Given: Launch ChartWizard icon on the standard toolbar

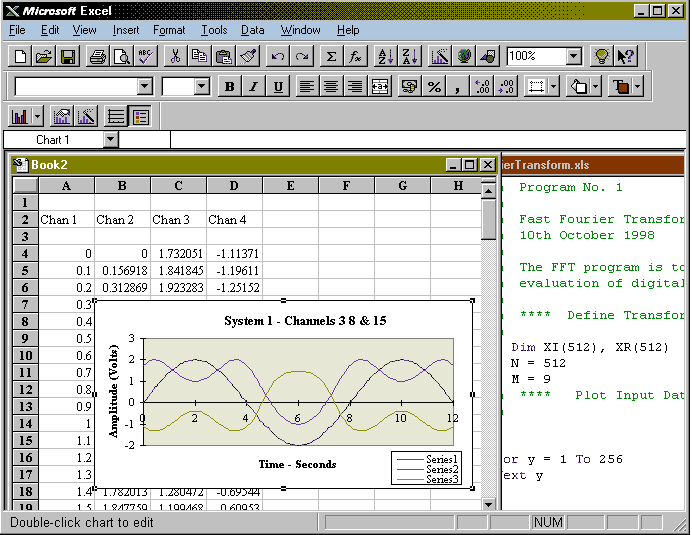Looking at the screenshot, I should (440, 57).
